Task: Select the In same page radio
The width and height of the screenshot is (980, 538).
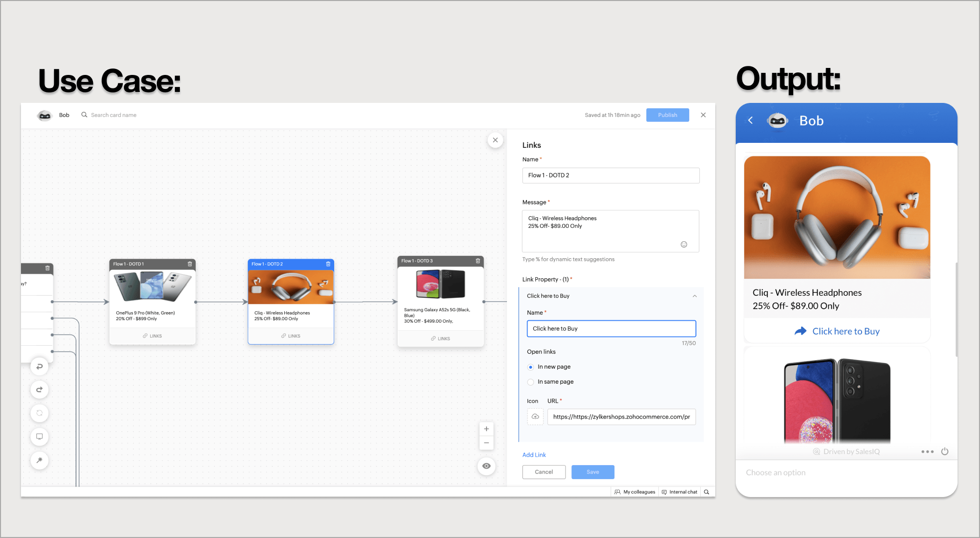Action: (x=530, y=382)
